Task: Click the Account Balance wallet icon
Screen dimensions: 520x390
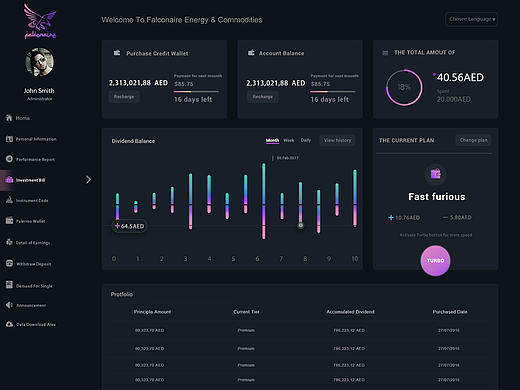Action: [x=251, y=53]
